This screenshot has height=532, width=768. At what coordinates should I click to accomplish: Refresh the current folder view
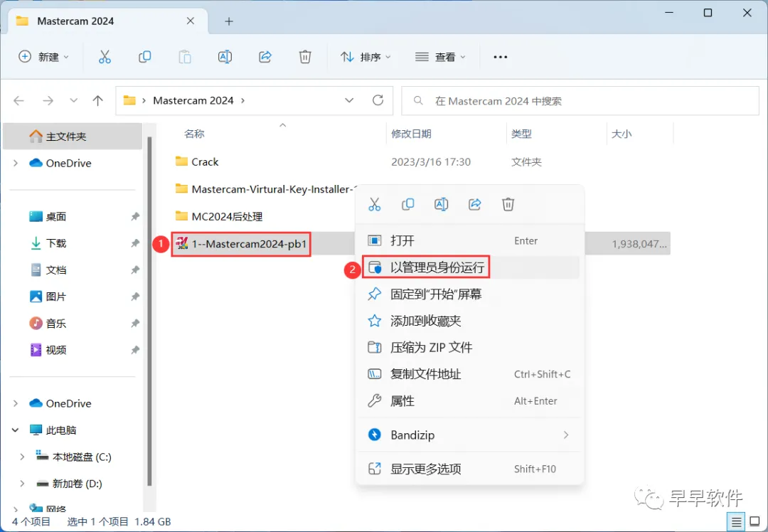tap(378, 100)
